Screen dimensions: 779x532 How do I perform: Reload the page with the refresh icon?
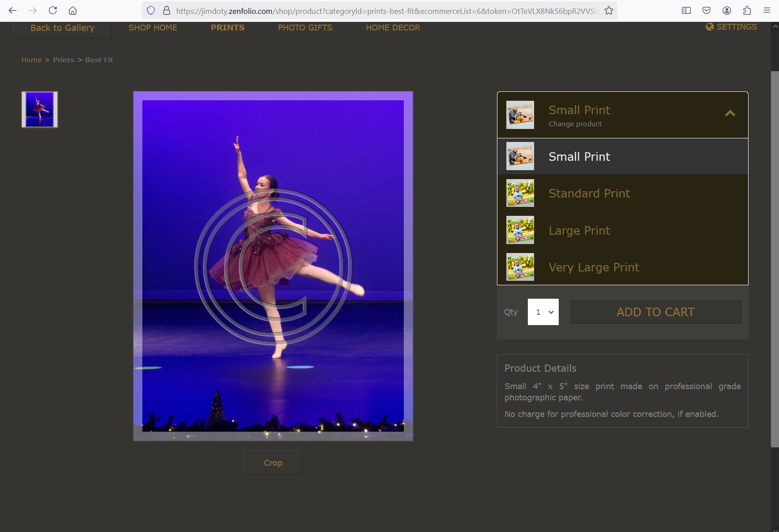pos(53,10)
